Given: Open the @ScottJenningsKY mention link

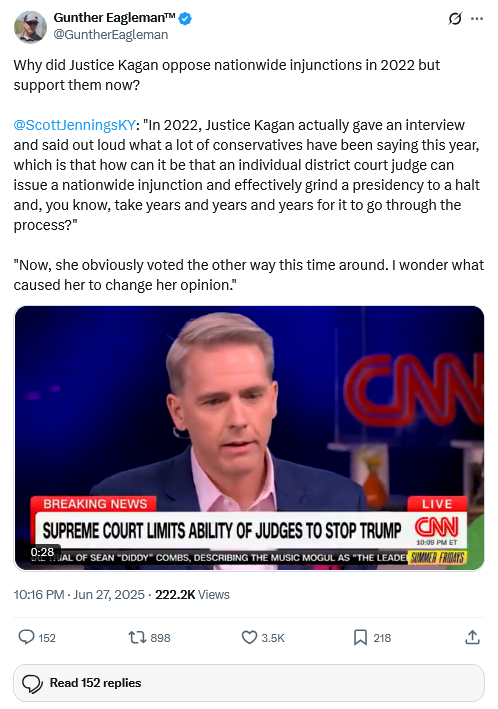Looking at the screenshot, I should (x=75, y=125).
